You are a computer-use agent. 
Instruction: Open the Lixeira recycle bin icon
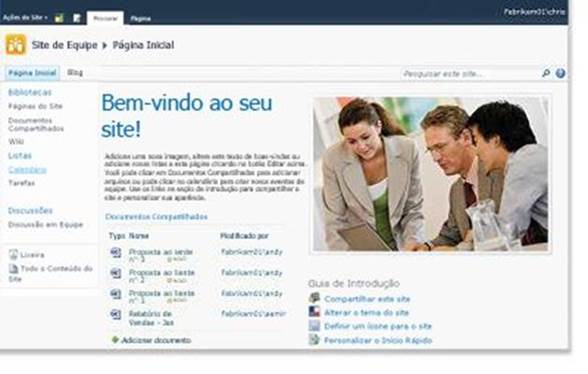click(x=14, y=255)
